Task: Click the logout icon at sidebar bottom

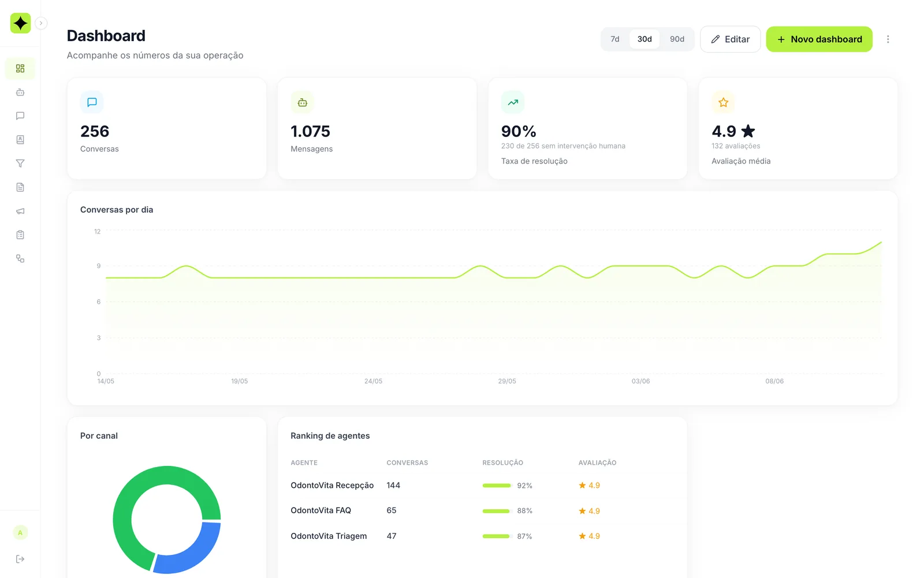Action: tap(20, 559)
